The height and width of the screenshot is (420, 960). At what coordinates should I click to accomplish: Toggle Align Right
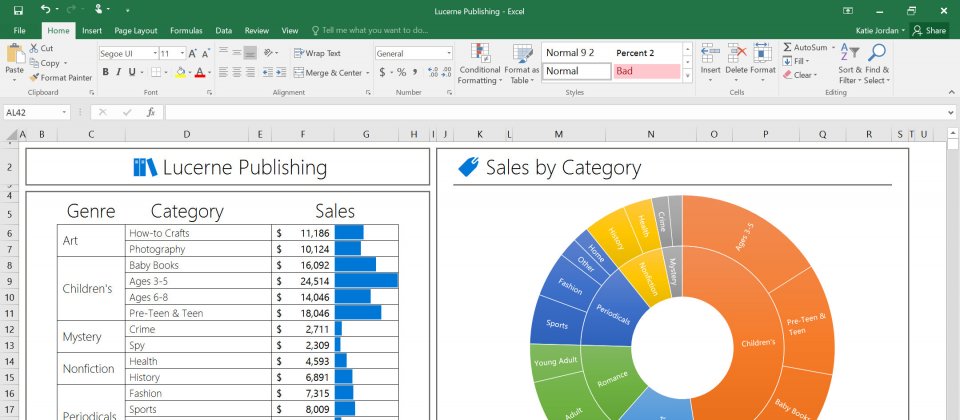[250, 72]
